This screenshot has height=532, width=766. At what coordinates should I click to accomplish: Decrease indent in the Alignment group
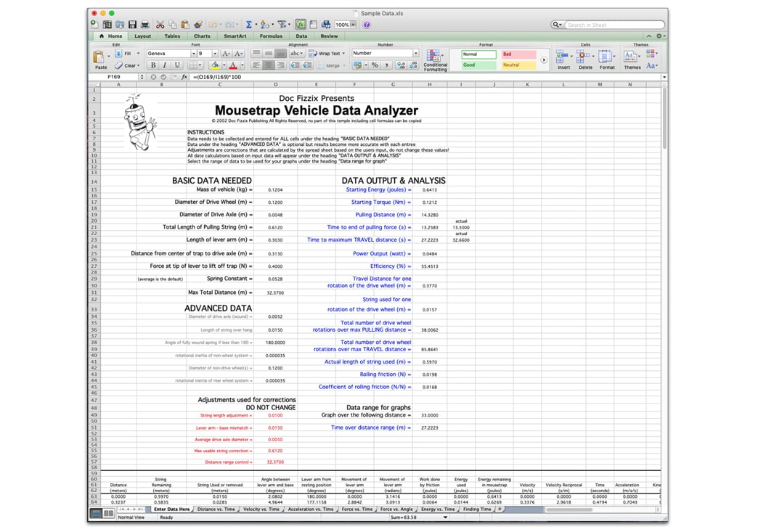[x=295, y=65]
